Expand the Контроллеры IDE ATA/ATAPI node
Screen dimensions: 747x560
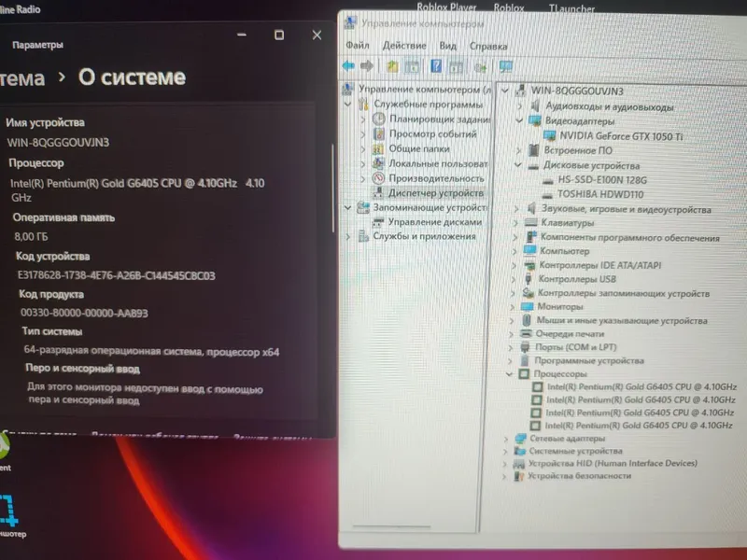pos(514,265)
